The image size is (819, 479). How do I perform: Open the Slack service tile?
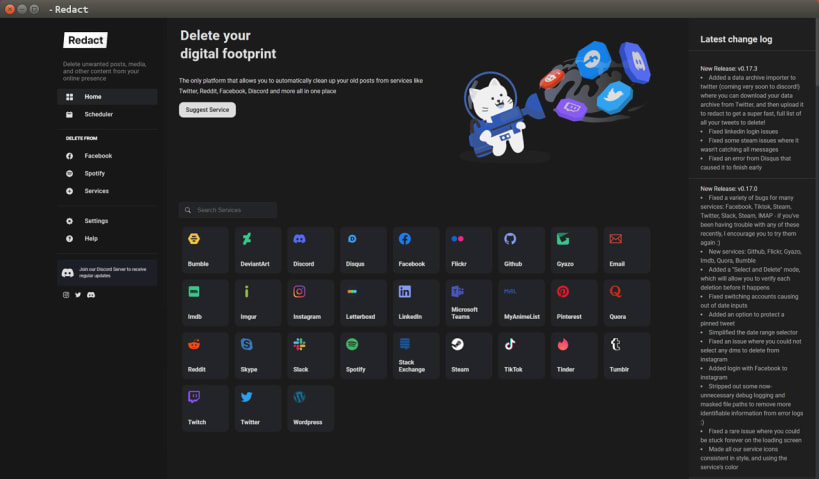tap(311, 356)
